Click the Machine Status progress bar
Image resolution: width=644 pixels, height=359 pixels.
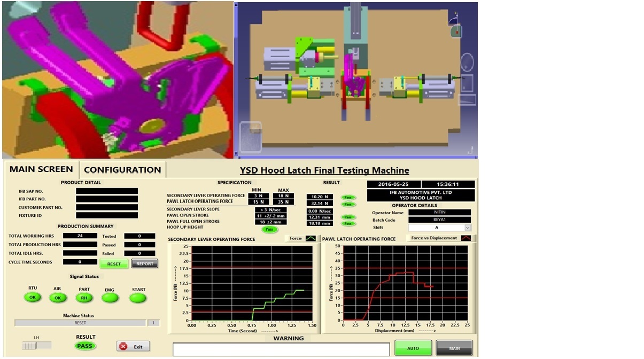[79, 321]
